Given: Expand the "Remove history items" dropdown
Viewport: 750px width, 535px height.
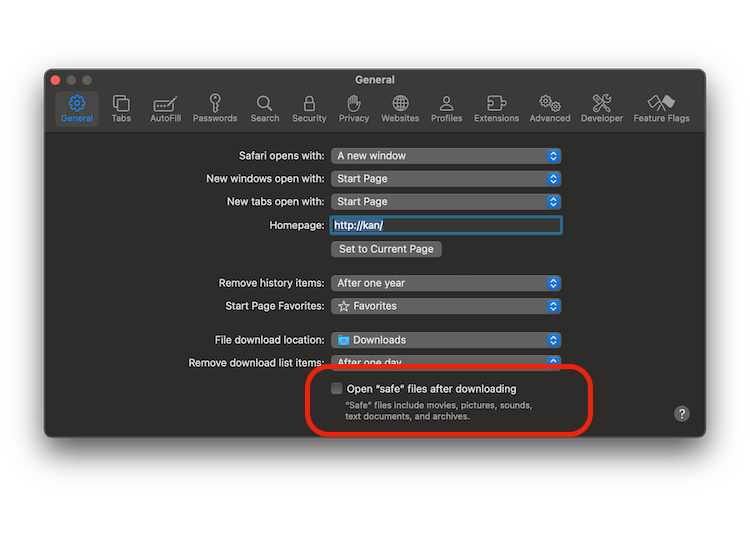Looking at the screenshot, I should coord(446,283).
